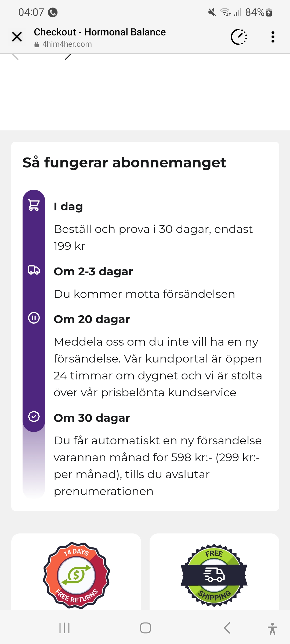Open the accessibility shortcut icon
This screenshot has height=644, width=290.
pyautogui.click(x=272, y=628)
